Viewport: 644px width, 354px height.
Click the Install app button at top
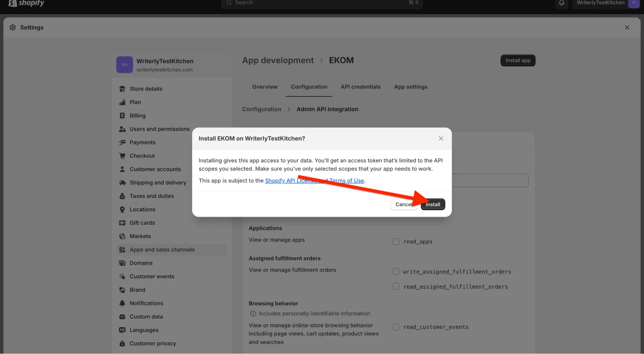pyautogui.click(x=518, y=61)
